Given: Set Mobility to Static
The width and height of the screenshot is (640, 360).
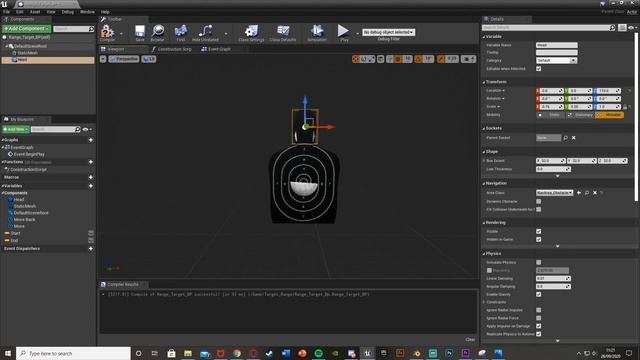Looking at the screenshot, I should pos(551,115).
